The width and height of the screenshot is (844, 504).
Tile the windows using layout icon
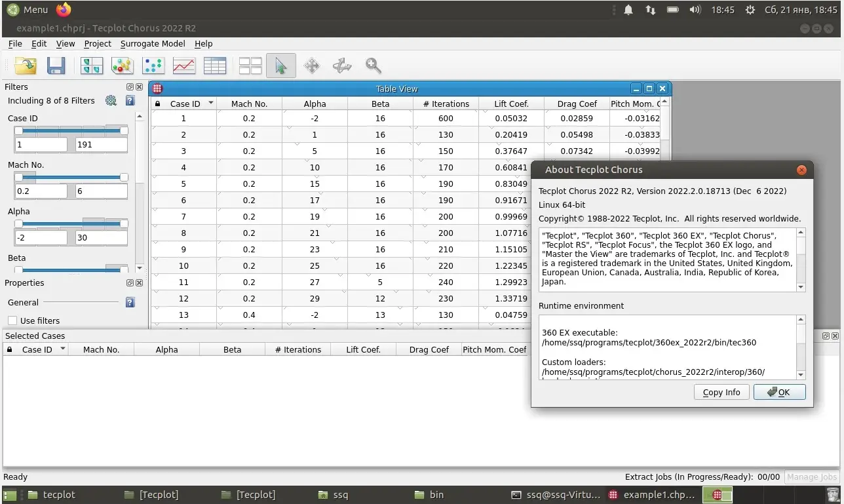pos(250,66)
